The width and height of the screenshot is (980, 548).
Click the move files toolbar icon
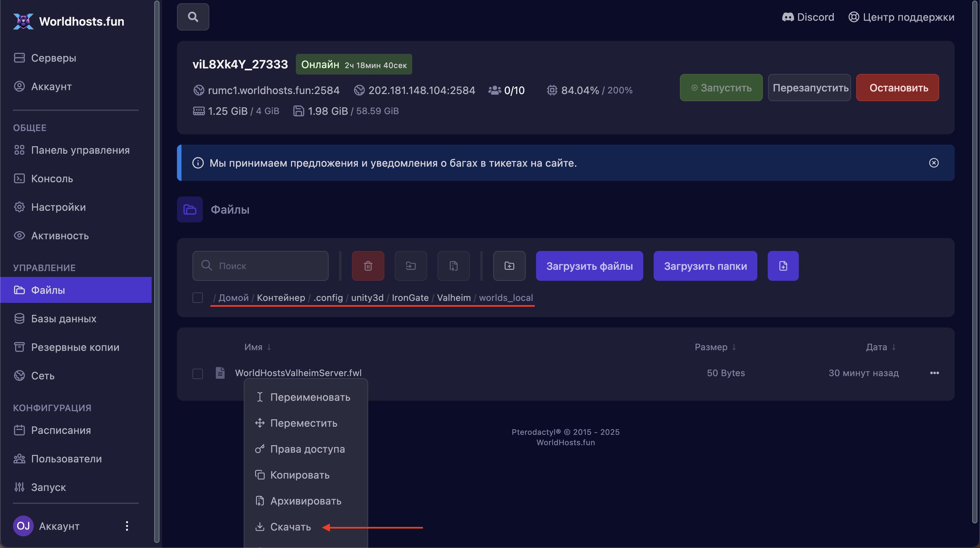pyautogui.click(x=411, y=266)
